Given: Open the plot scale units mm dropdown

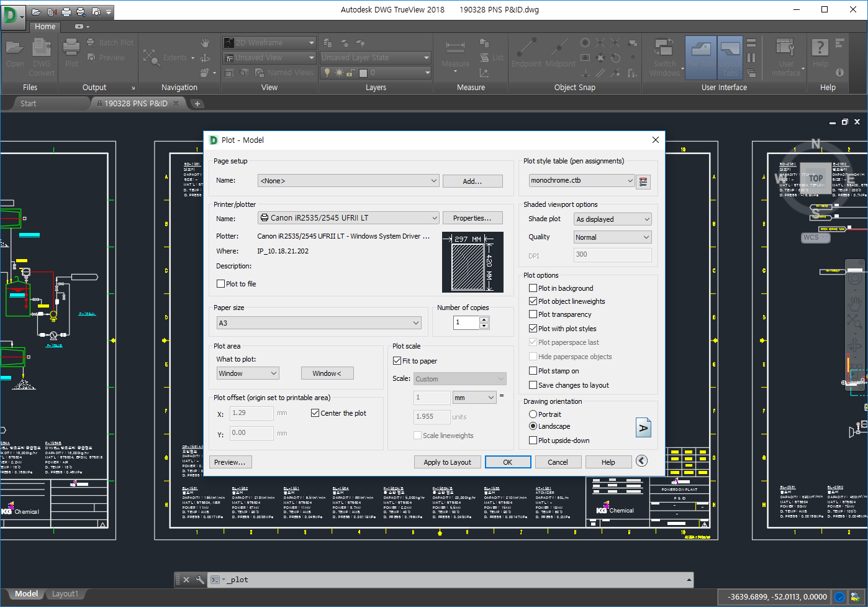Looking at the screenshot, I should pyautogui.click(x=474, y=398).
